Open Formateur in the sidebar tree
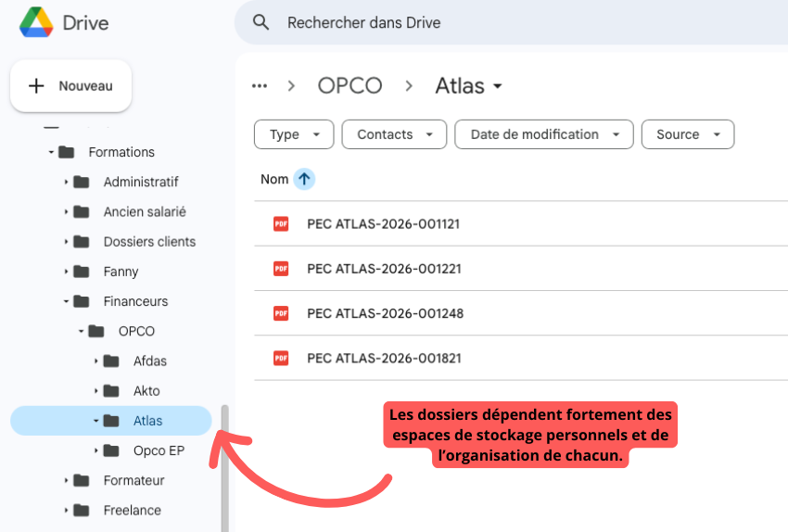Viewport: 788px width, 532px height. click(133, 481)
